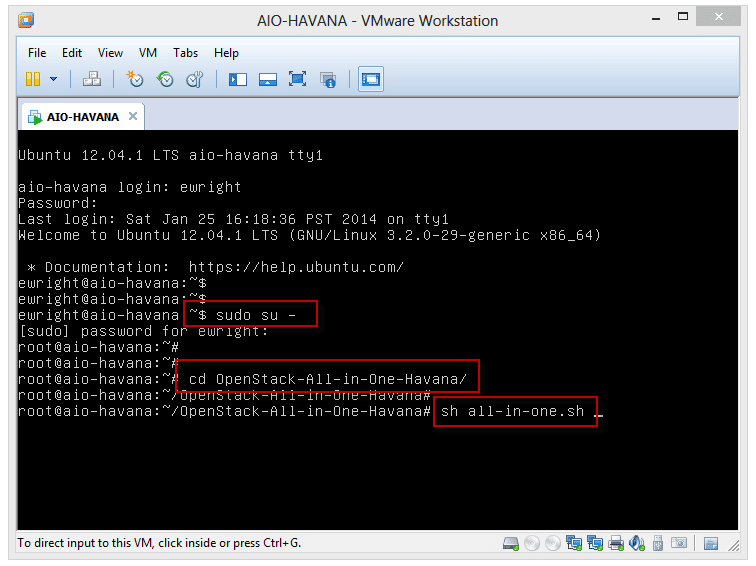Open the snapshot manager icon
756x566 pixels.
195,79
